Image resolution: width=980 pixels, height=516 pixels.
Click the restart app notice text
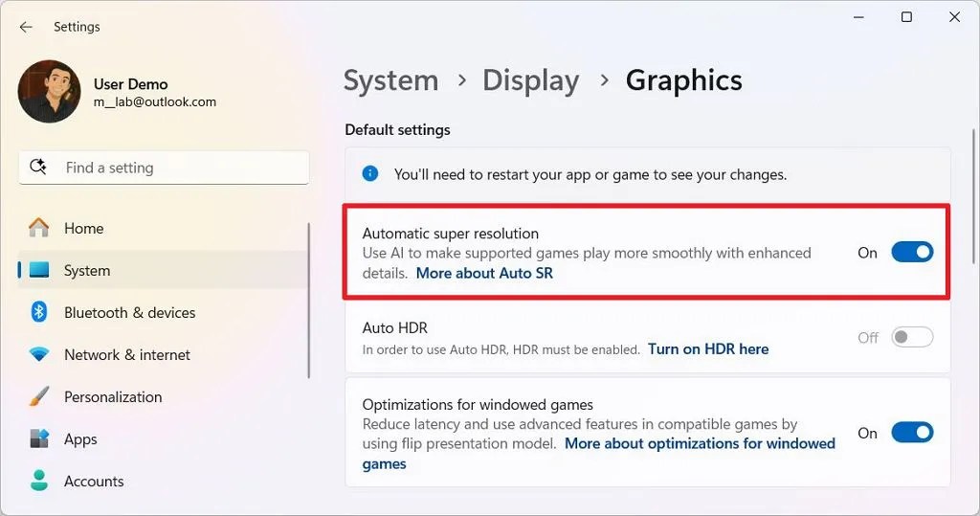[590, 174]
